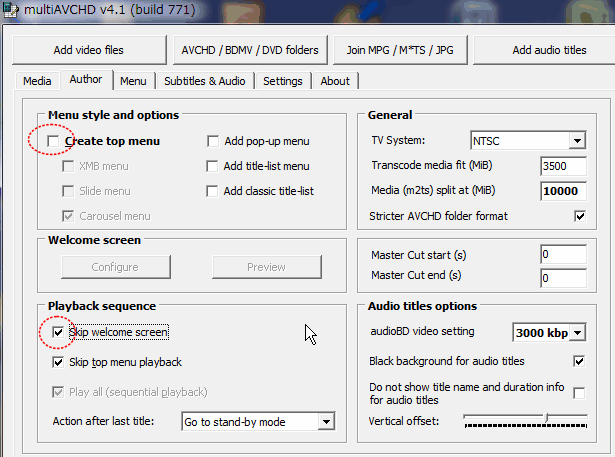
Task: Open the About tab
Action: pos(335,81)
